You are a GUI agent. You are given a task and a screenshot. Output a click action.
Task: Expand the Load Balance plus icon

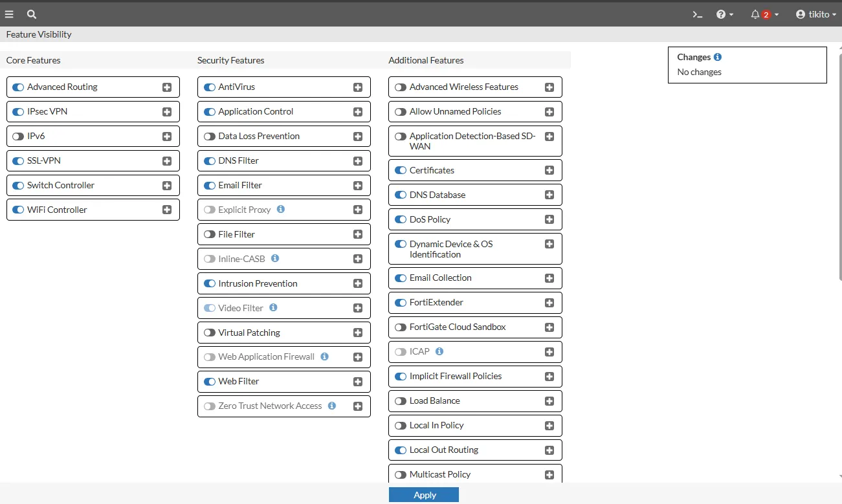click(x=549, y=401)
